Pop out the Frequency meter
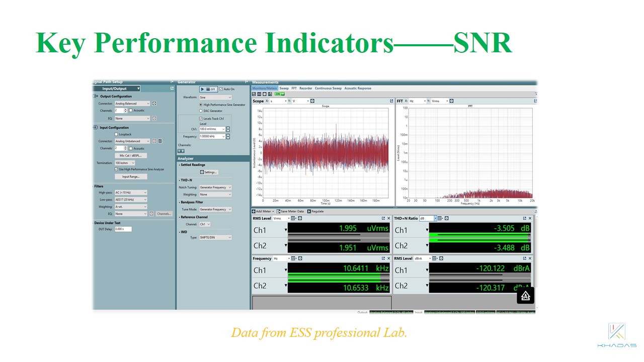This screenshot has width=644, height=362. click(x=383, y=258)
